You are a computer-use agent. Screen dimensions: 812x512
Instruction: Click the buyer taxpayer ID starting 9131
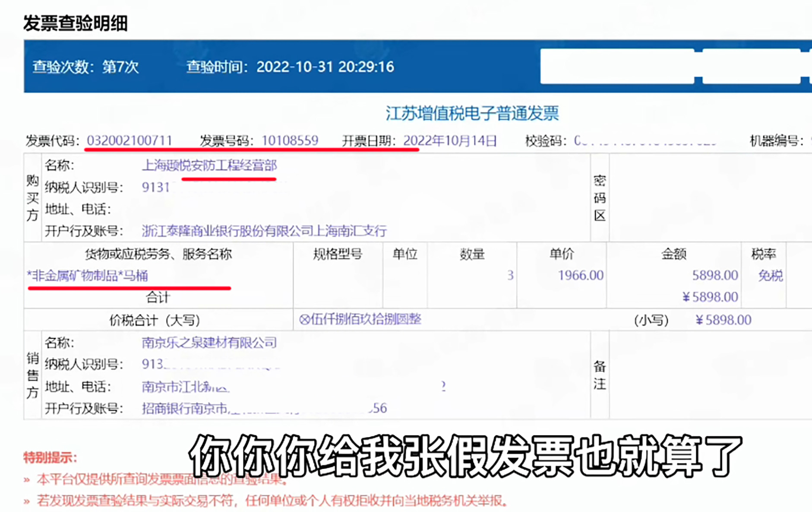(x=156, y=187)
